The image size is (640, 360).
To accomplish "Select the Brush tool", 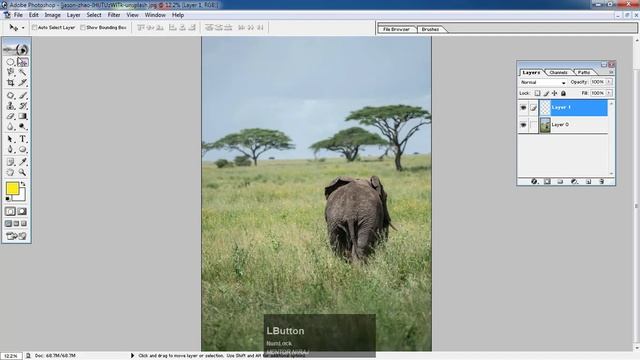I will click(x=22, y=96).
